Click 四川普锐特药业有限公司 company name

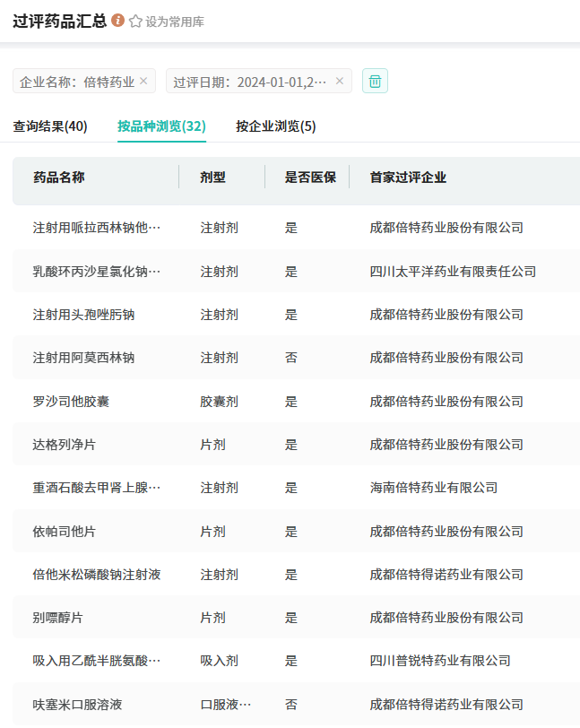coord(440,661)
